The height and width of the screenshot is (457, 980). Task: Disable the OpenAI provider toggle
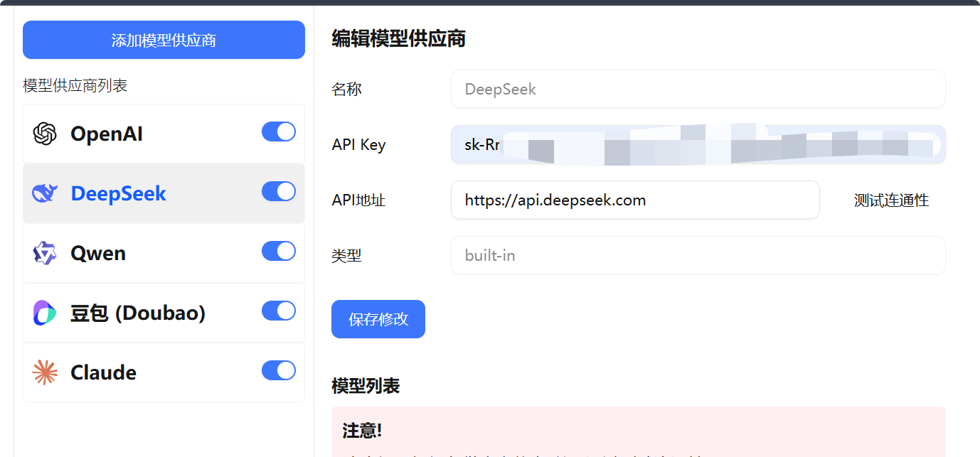coord(278,132)
